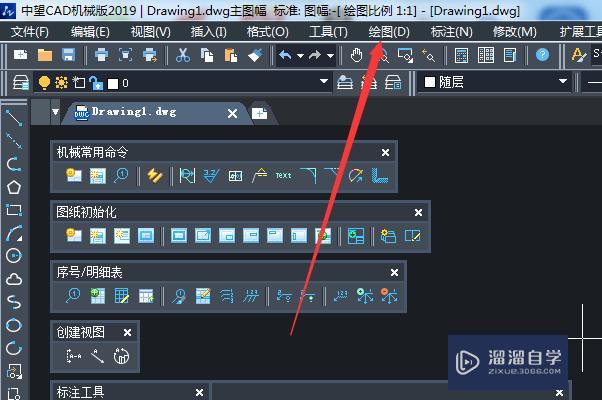Open the 工具(T) menu

(x=328, y=32)
